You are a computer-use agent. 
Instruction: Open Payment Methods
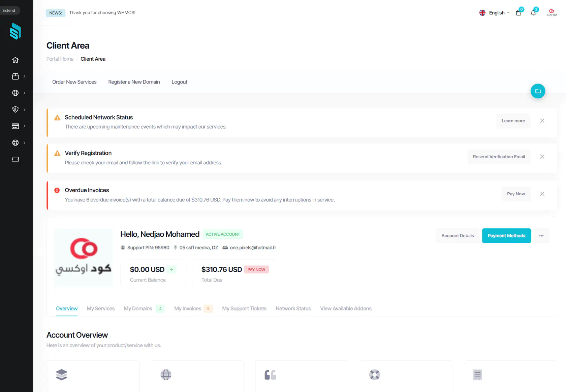(x=506, y=236)
